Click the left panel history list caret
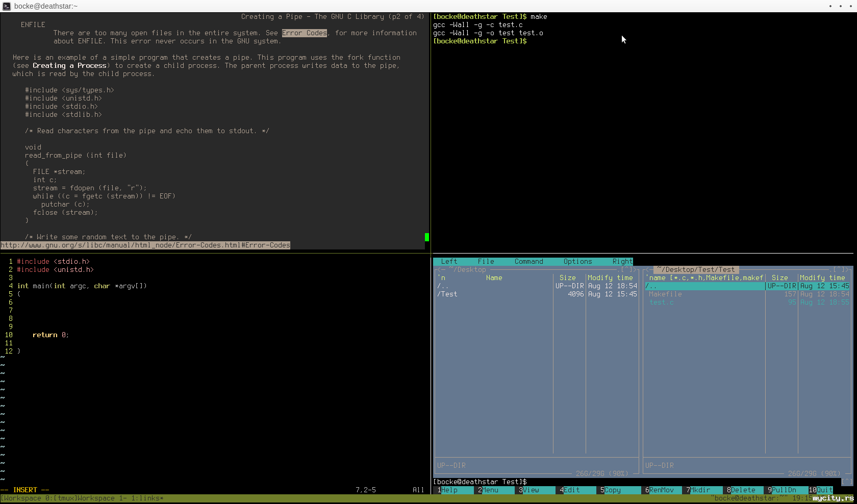The width and height of the screenshot is (857, 504). 626,270
